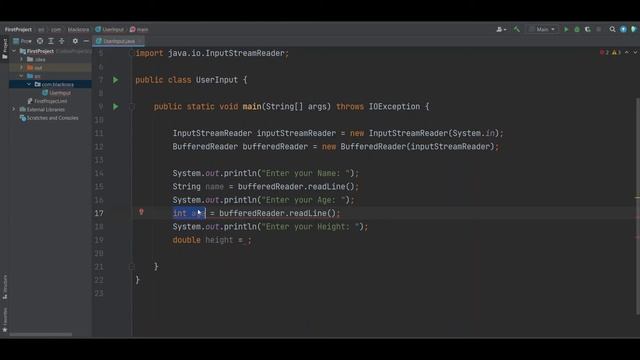Click line number 17 in gutter
640x360 pixels.
pos(99,213)
